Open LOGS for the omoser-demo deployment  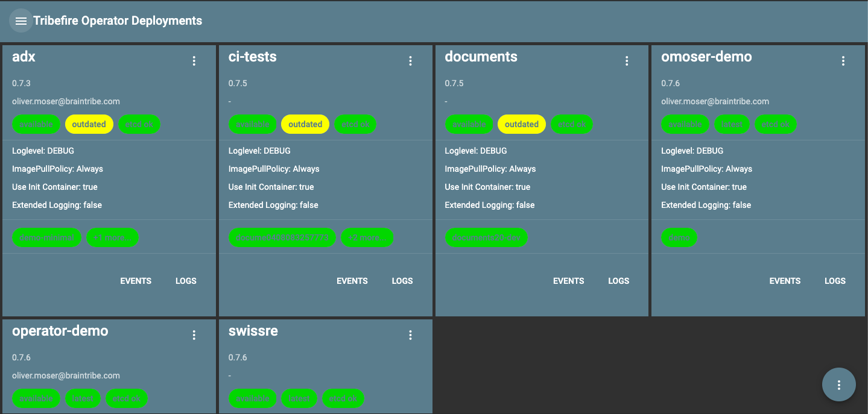(835, 281)
